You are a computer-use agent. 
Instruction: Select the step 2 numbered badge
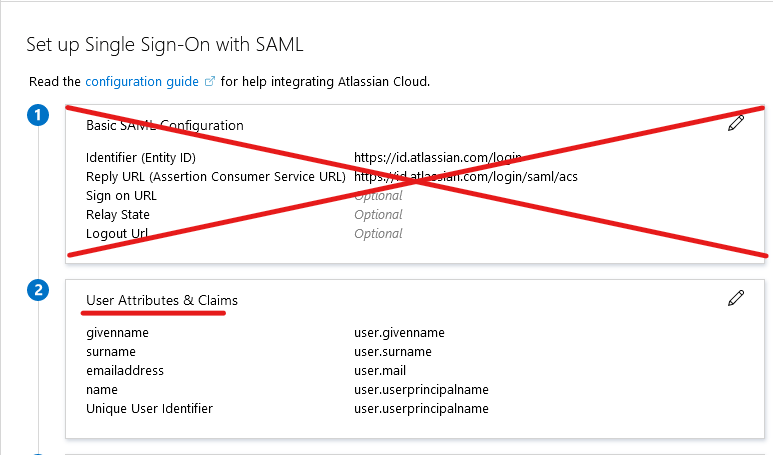coord(38,291)
